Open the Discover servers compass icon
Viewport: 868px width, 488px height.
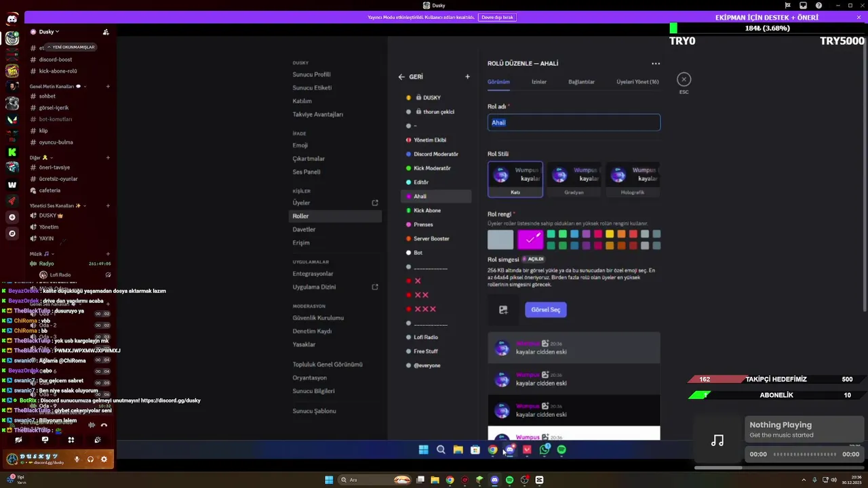12,233
